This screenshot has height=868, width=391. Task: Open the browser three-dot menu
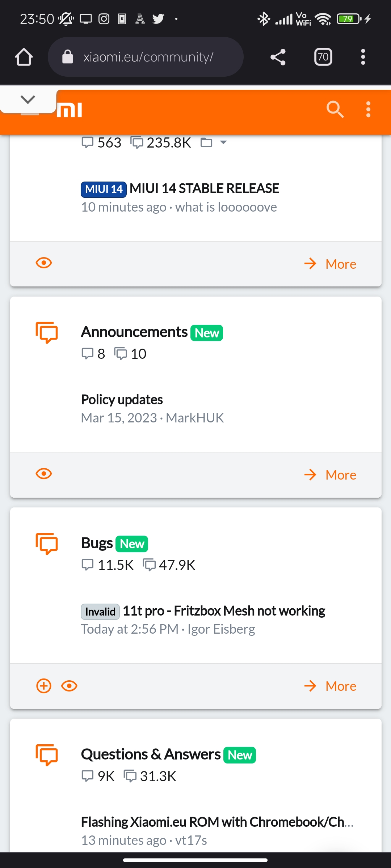tap(363, 57)
